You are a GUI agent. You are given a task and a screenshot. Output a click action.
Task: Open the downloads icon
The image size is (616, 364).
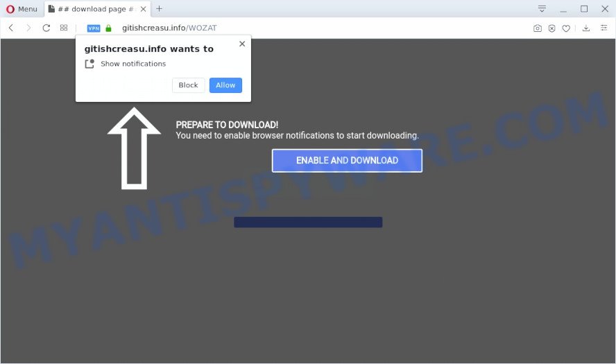585,28
